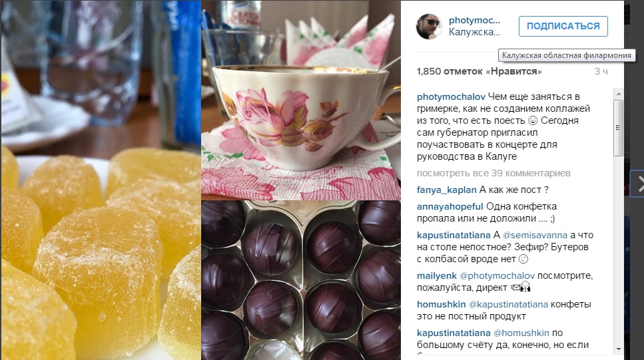The image size is (644, 360).
Task: Click the teacup photo in collage
Action: [301, 100]
